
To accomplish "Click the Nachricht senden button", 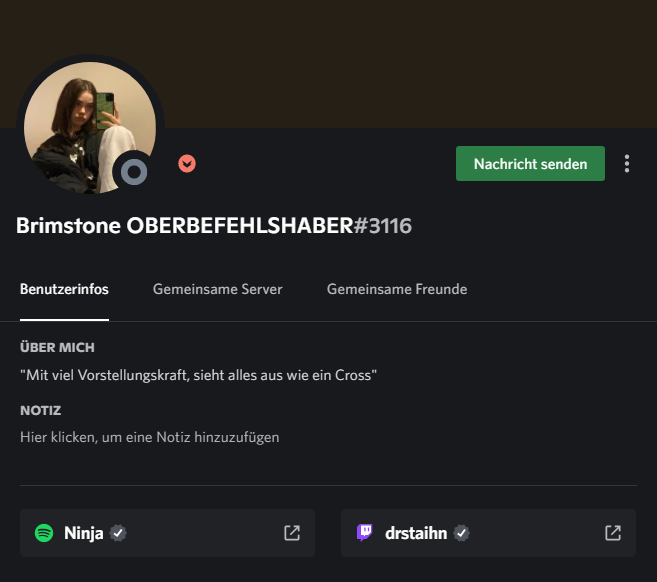I will point(530,163).
